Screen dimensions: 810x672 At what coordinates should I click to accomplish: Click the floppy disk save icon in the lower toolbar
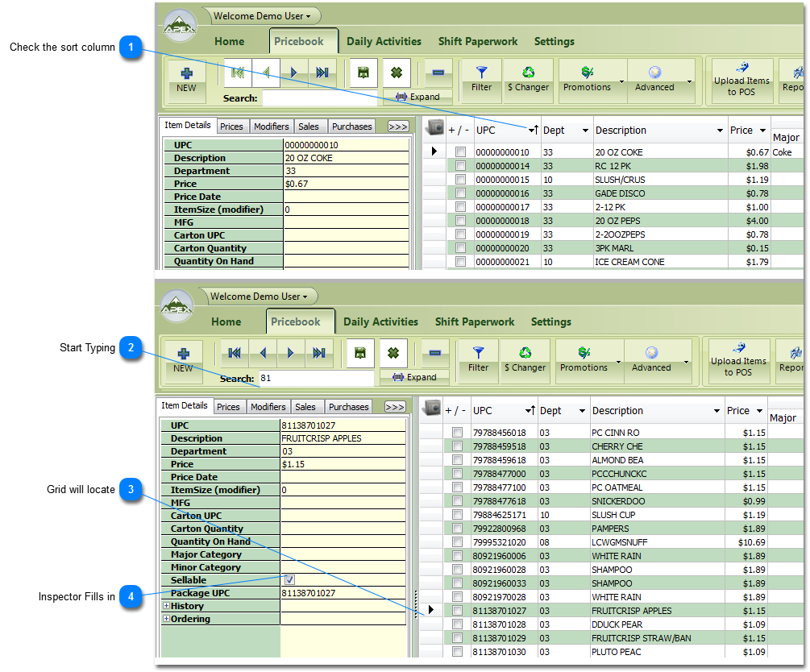[x=360, y=353]
